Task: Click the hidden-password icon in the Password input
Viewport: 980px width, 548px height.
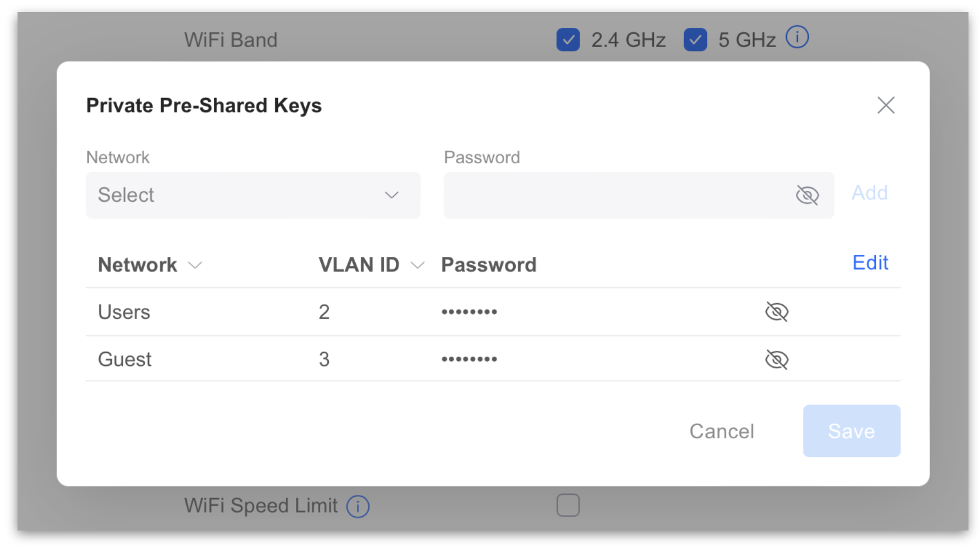Action: [x=807, y=195]
